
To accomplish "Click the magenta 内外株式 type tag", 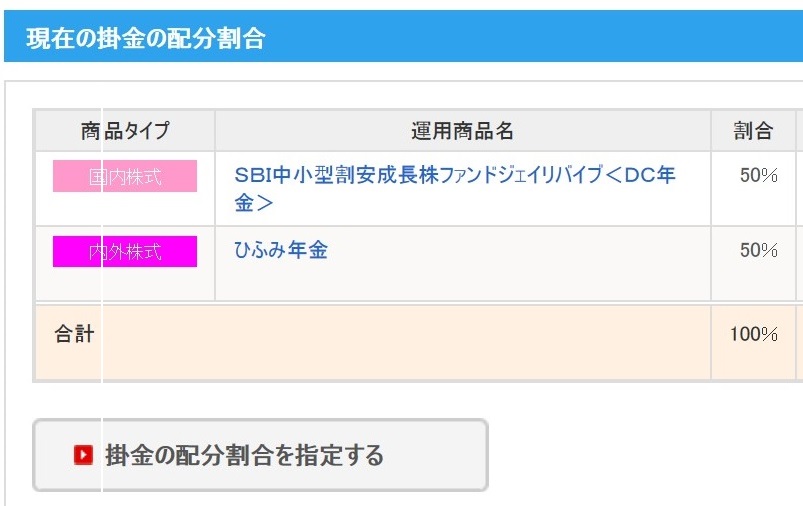I will coord(125,251).
